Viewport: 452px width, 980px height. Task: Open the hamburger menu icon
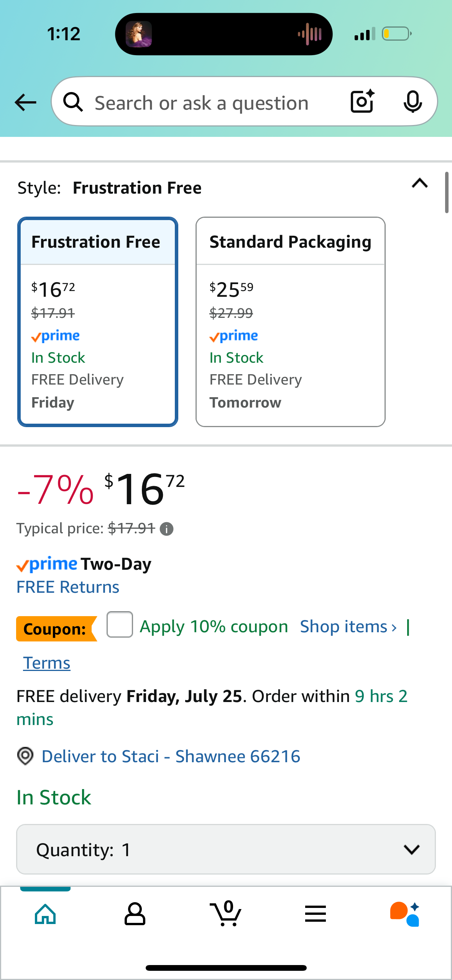[x=316, y=914]
